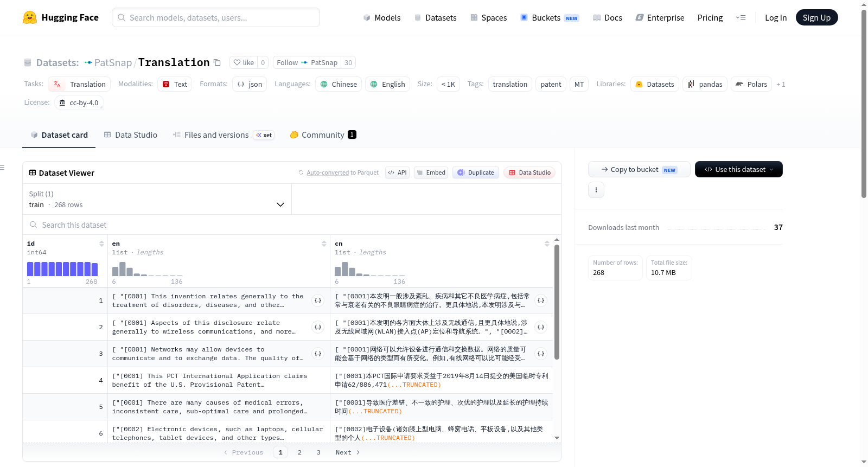Select the English language tag
Screen dimensions: 868x467
(x=388, y=84)
